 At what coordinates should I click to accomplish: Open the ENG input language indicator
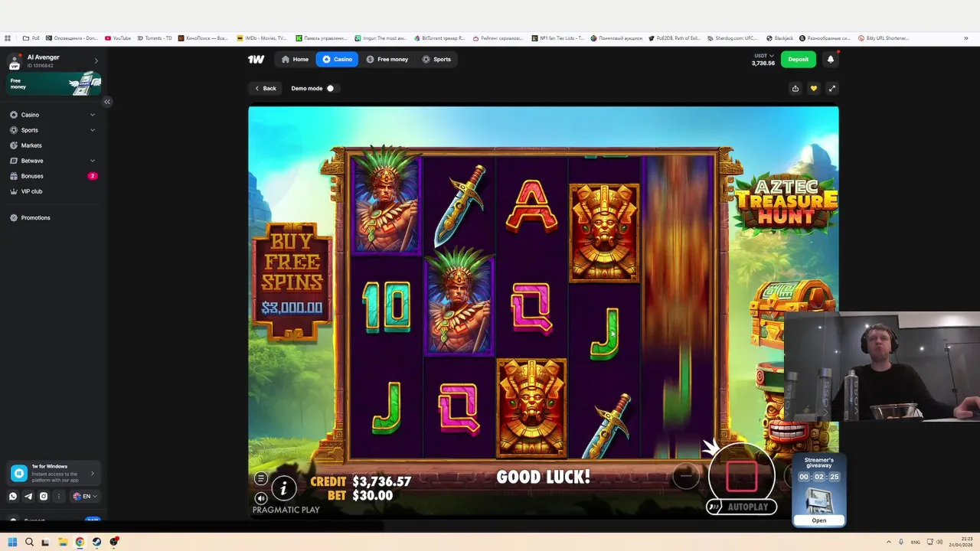[x=915, y=542]
